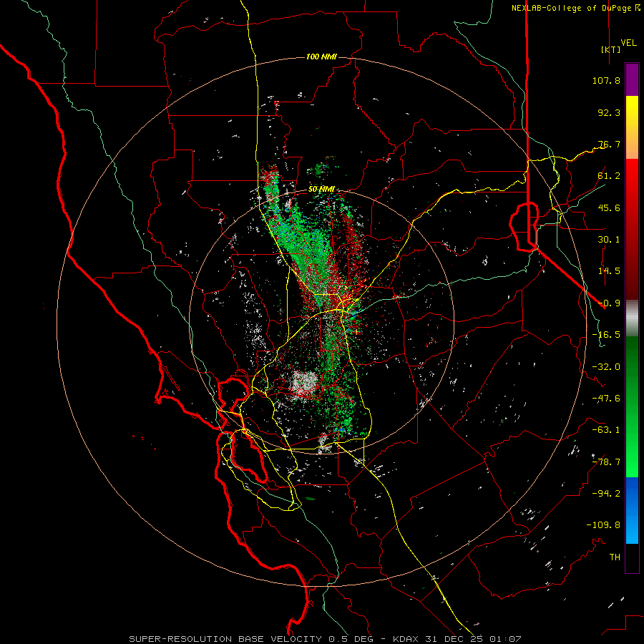Click the [KT] units label
The image size is (644, 644).
pyautogui.click(x=611, y=49)
